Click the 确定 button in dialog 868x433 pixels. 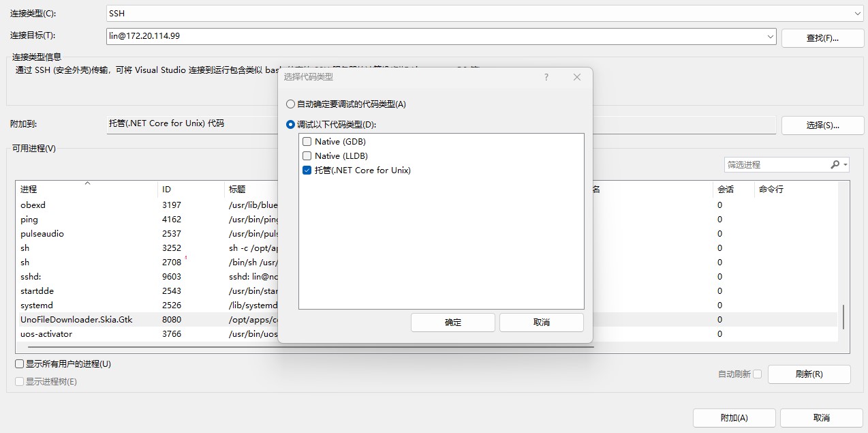coord(452,322)
